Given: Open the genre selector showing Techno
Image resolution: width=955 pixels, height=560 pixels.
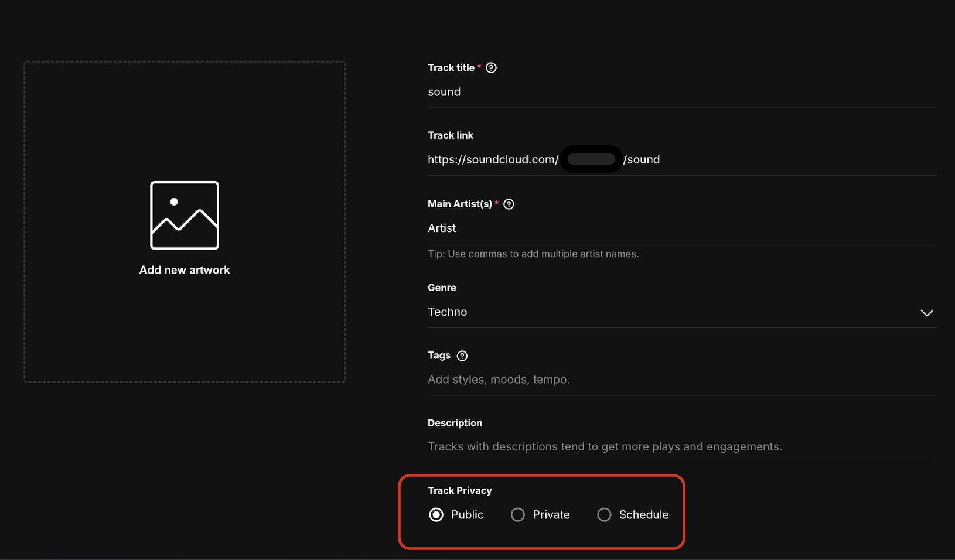Looking at the screenshot, I should point(644,312).
